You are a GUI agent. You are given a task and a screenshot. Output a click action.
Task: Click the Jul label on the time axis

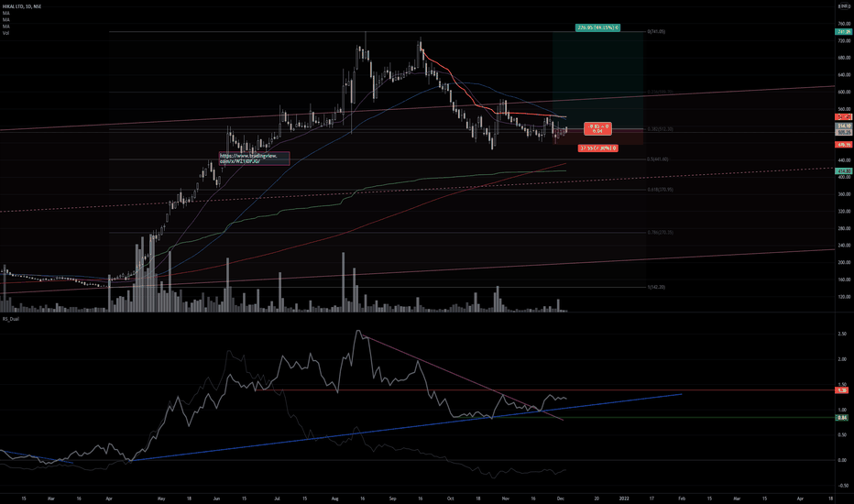[278, 499]
